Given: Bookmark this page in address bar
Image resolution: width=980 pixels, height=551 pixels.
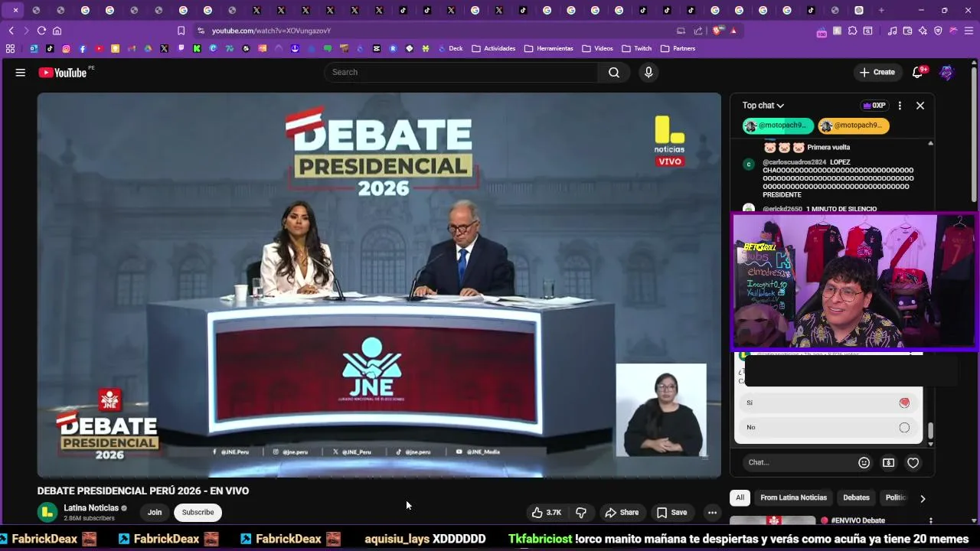Looking at the screenshot, I should (x=181, y=31).
